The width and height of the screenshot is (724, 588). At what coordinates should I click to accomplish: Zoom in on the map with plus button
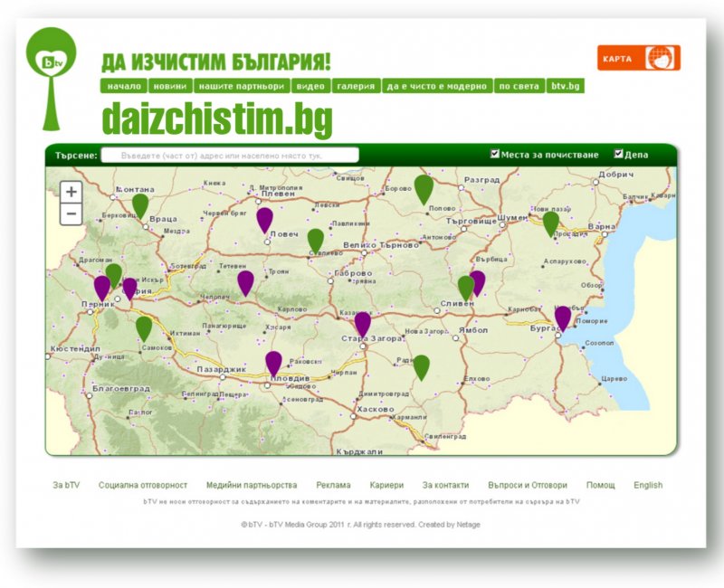[x=71, y=192]
